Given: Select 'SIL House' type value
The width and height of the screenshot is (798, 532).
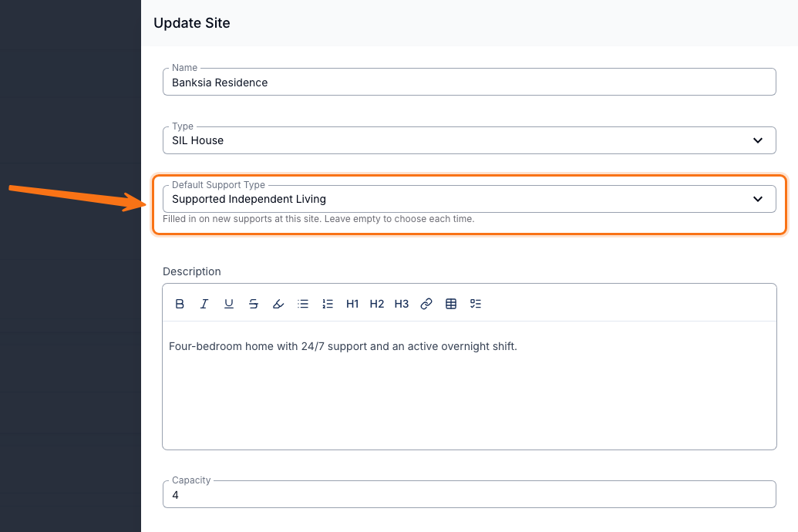Looking at the screenshot, I should [x=197, y=140].
